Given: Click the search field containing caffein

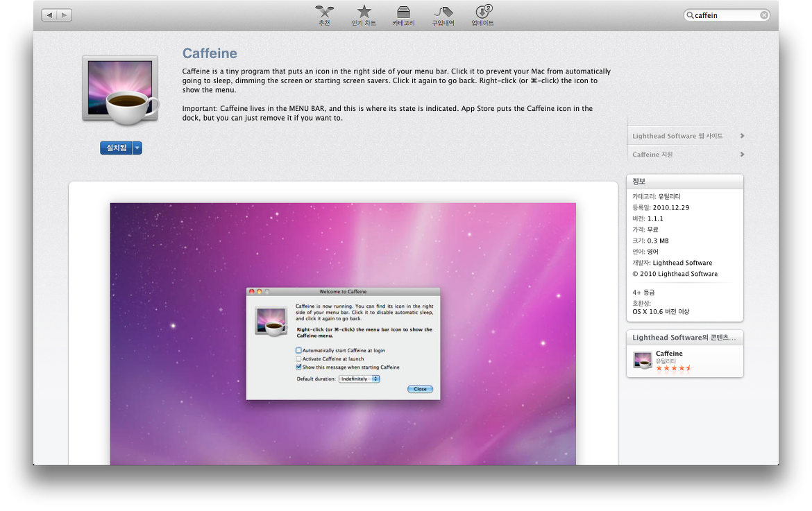Looking at the screenshot, I should tap(727, 15).
